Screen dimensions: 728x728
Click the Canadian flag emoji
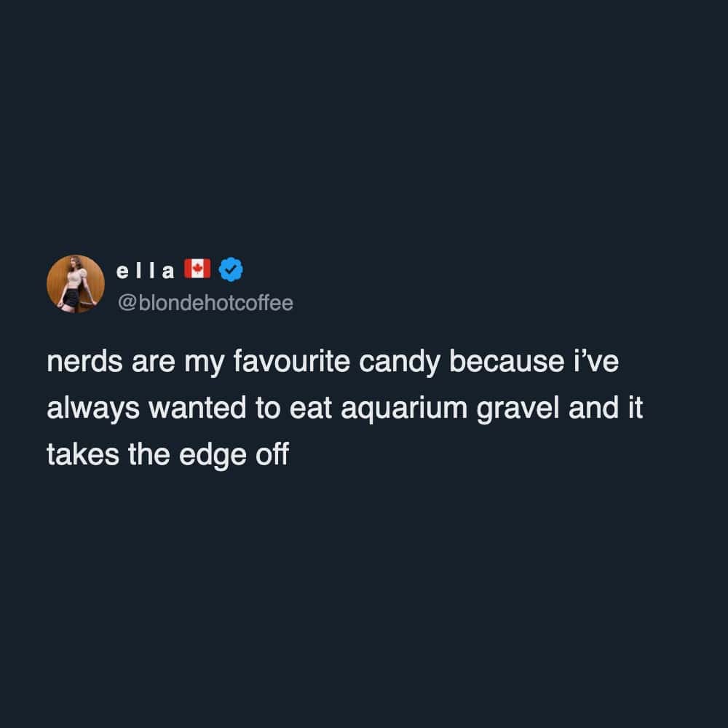tap(196, 269)
